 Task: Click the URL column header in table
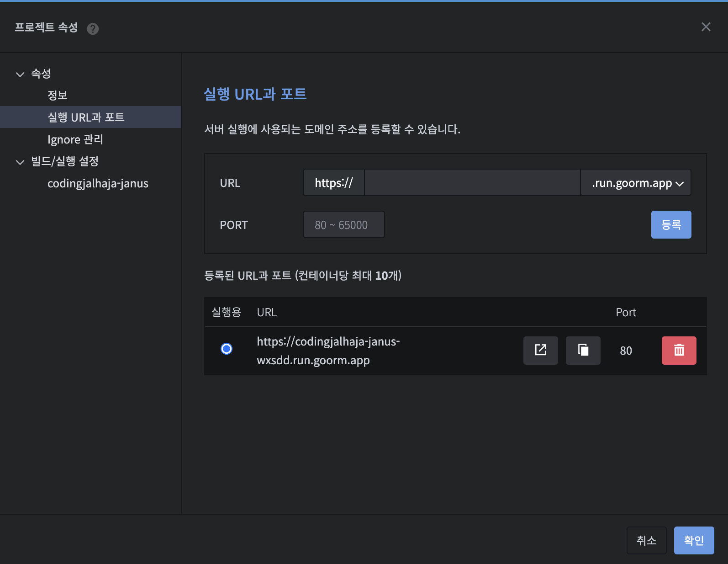tap(267, 312)
